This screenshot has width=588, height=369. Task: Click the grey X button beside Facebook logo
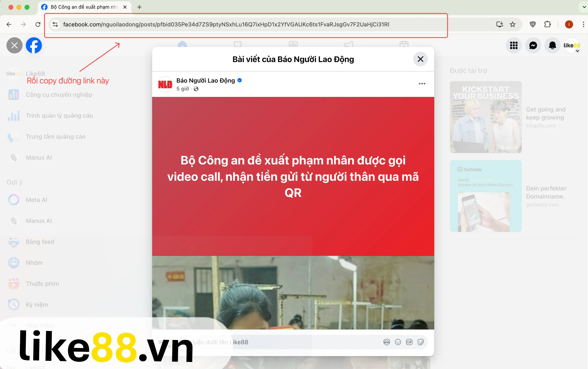pyautogui.click(x=14, y=45)
